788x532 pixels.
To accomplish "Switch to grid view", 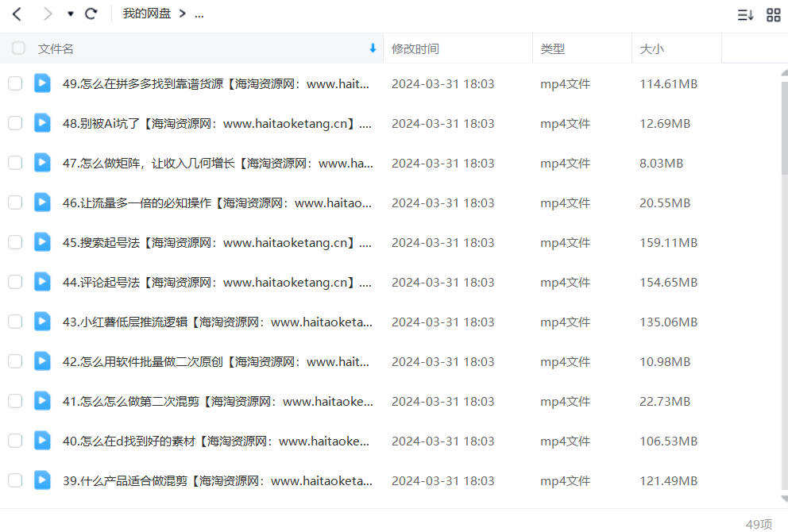I will click(774, 15).
